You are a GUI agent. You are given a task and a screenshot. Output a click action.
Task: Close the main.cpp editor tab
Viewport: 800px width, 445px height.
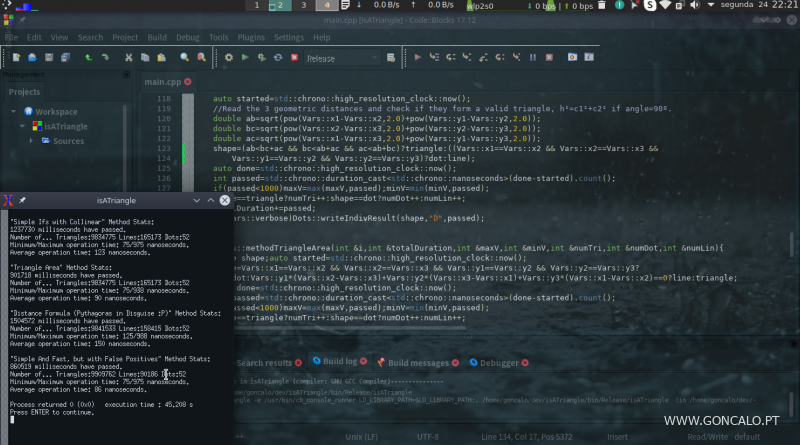pyautogui.click(x=188, y=82)
